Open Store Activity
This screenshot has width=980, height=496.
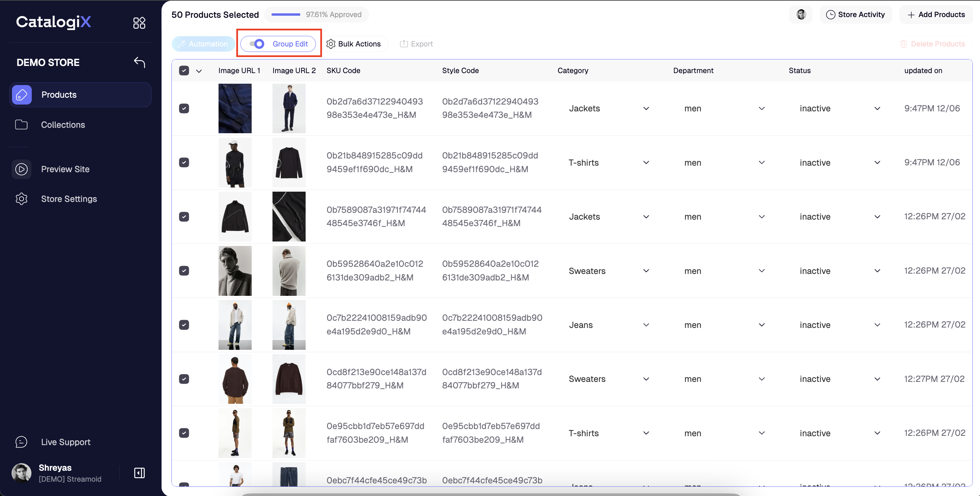pos(855,14)
